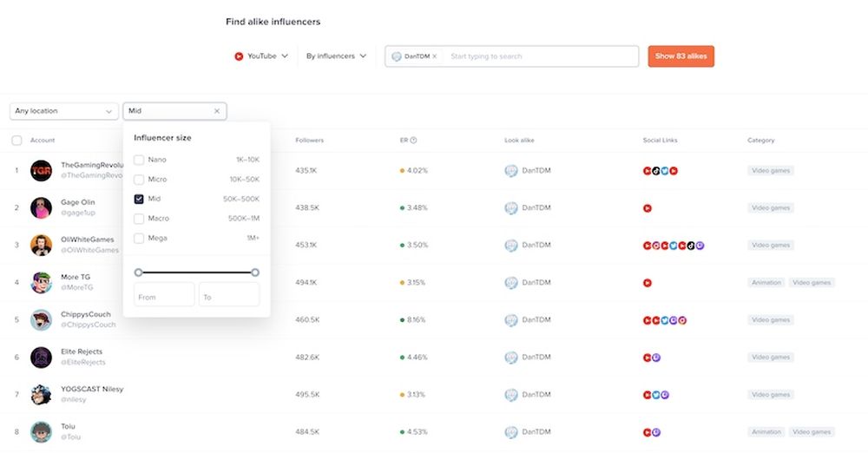
Task: Open Elite Rejects YouTube social link
Action: tap(648, 358)
